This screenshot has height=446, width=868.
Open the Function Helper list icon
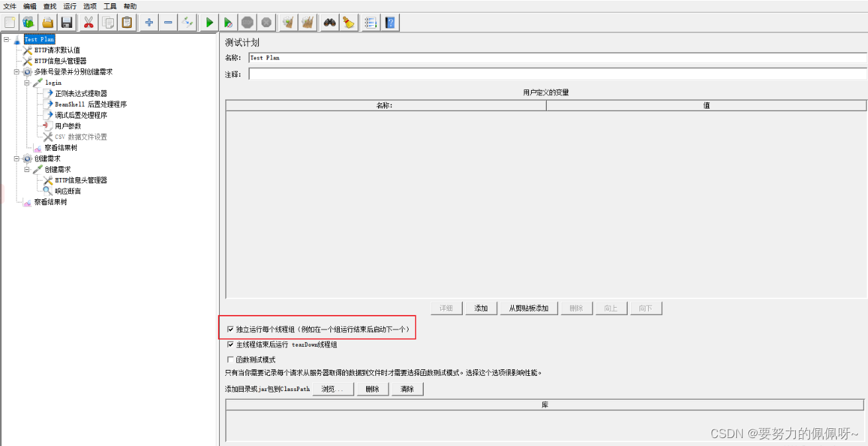click(x=371, y=22)
